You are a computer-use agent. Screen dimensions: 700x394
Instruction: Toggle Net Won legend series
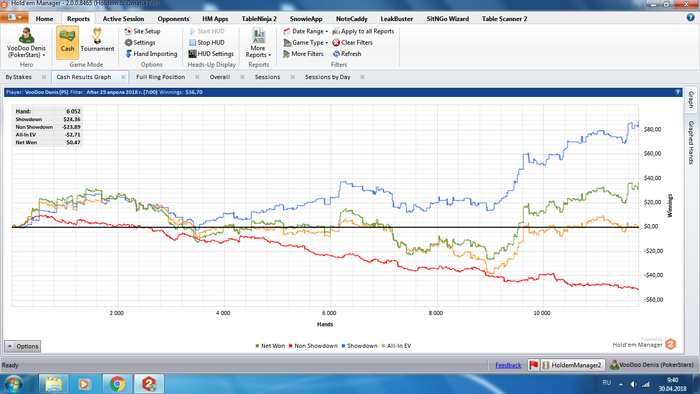pyautogui.click(x=270, y=346)
